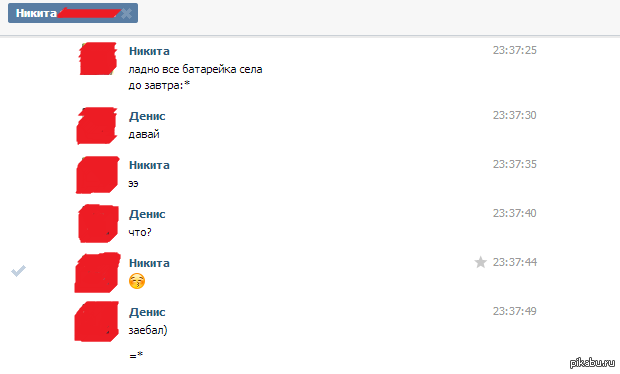
Task: Select the message 'ладно все батарейка села'
Action: tap(195, 69)
